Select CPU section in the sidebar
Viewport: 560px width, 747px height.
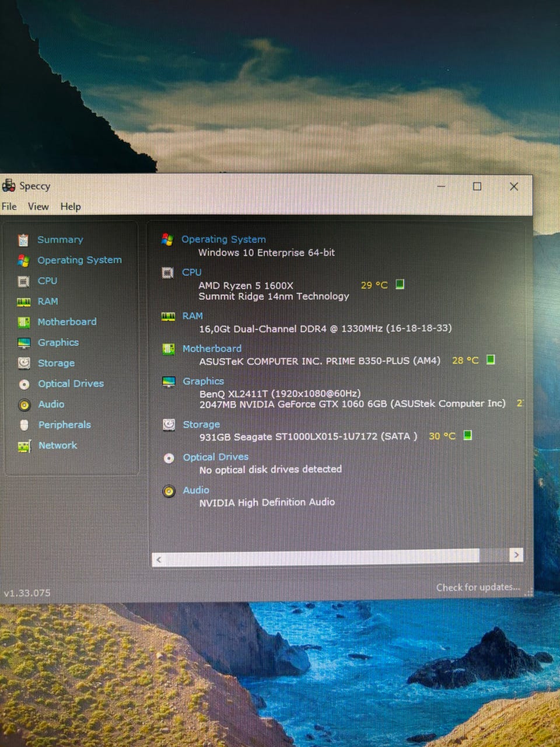tap(47, 281)
